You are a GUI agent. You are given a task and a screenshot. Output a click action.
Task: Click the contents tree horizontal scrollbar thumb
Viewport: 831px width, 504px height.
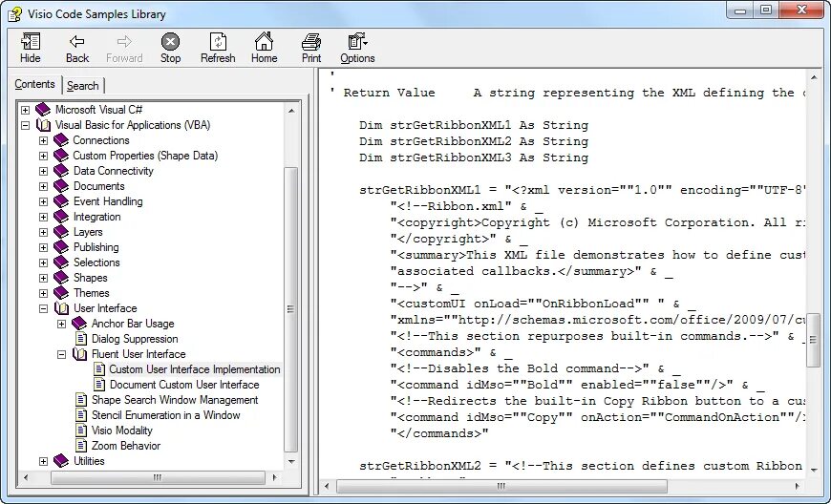(158, 478)
